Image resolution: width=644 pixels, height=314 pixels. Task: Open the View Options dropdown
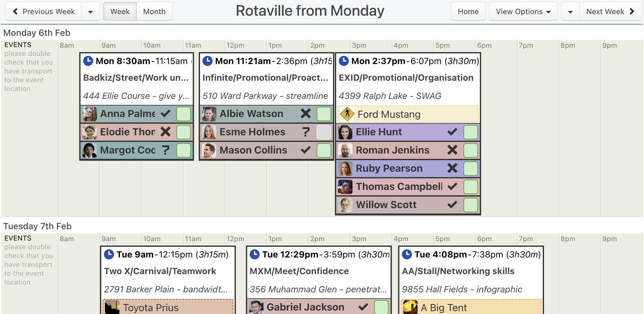[523, 12]
